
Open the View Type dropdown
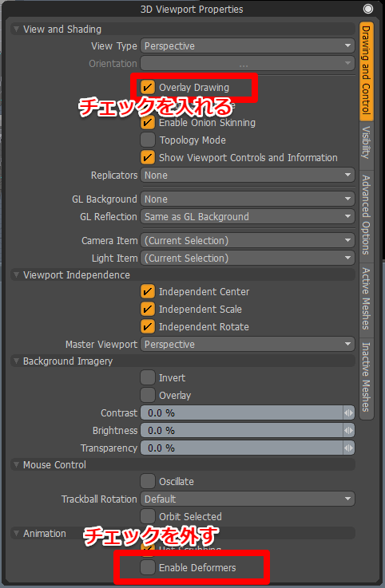(x=248, y=45)
